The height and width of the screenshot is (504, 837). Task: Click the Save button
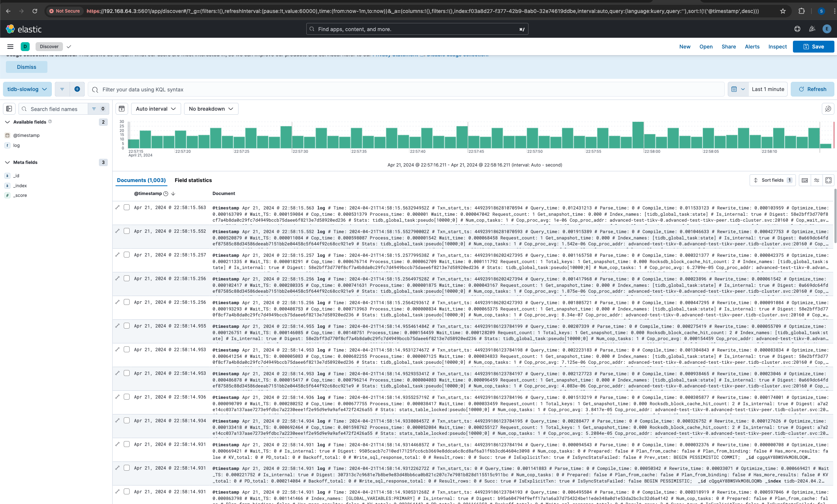point(813,47)
